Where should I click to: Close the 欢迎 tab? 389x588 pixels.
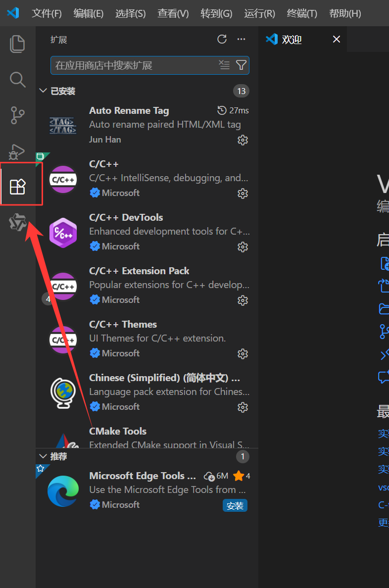point(337,39)
